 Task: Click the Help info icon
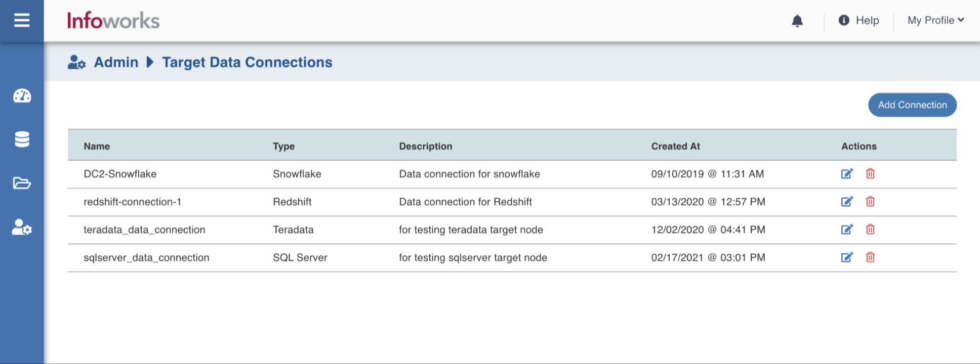coord(844,20)
